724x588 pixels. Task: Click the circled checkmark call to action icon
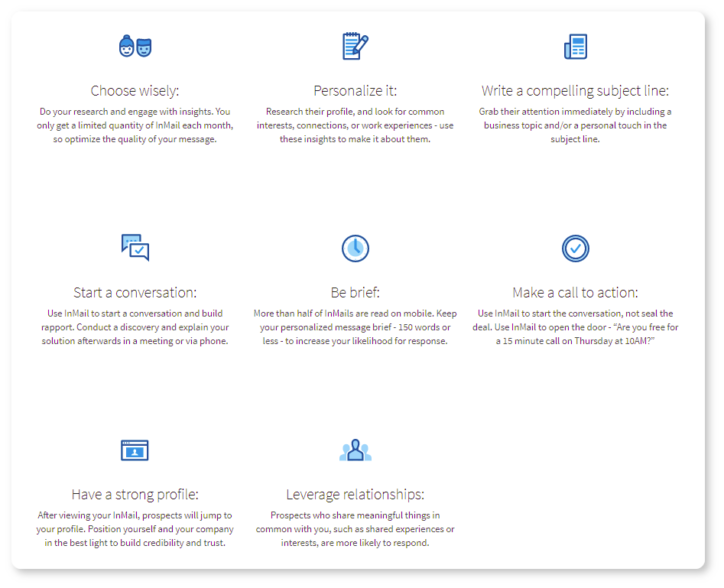tap(576, 249)
